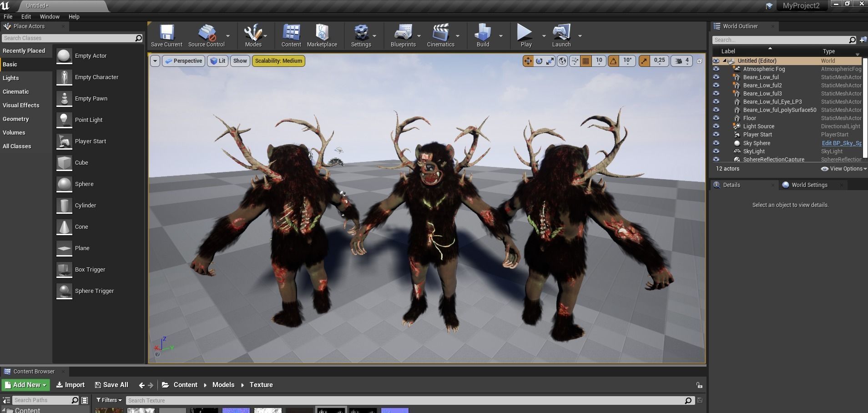Click the Add New button
Screen dimensions: 868x413
[25, 385]
